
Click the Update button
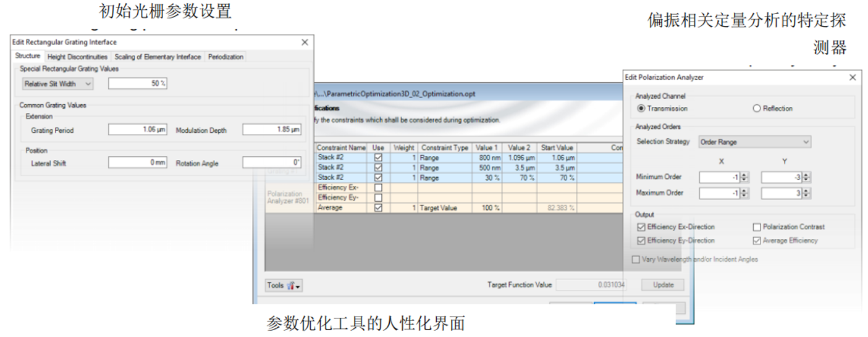click(x=663, y=285)
